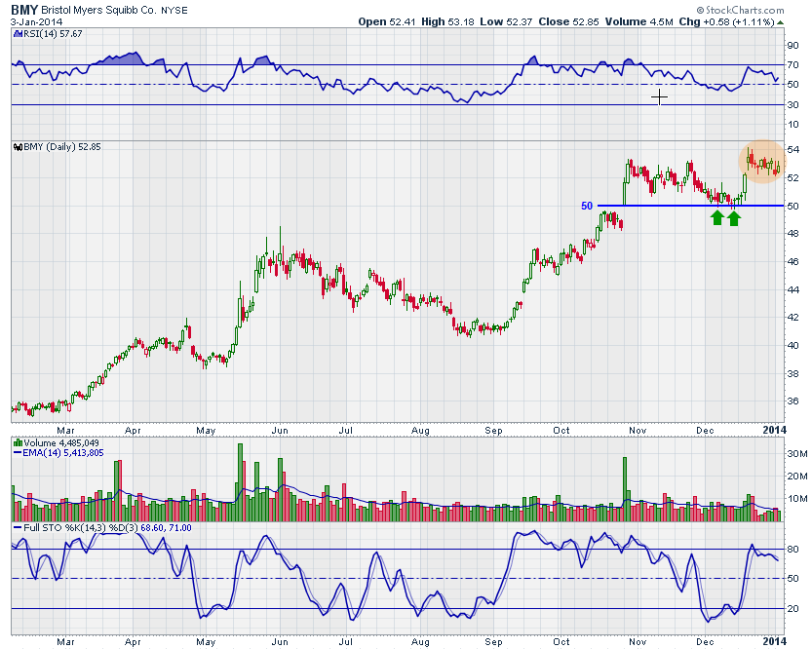Click the 40 price axis label
Image resolution: width=812 pixels, height=649 pixels.
click(x=793, y=345)
